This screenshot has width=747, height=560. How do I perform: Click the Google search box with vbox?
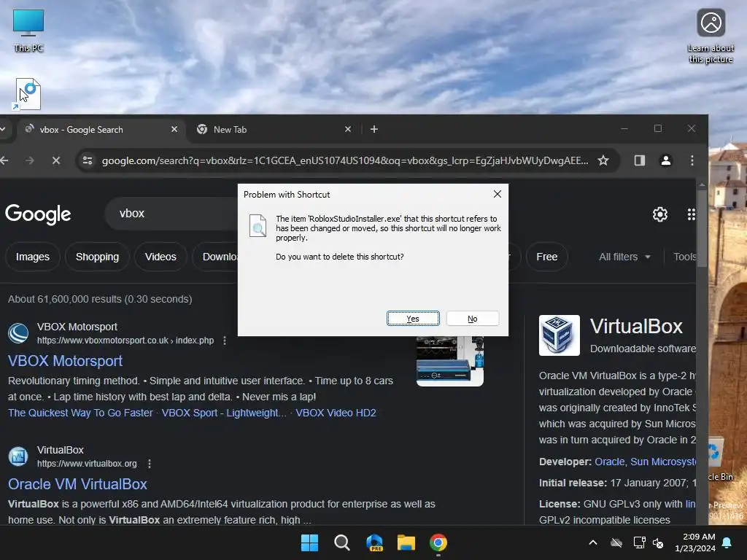pyautogui.click(x=171, y=214)
